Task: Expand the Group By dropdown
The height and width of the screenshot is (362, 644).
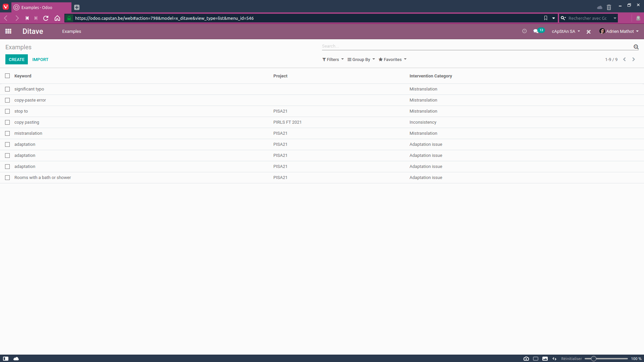Action: point(361,59)
